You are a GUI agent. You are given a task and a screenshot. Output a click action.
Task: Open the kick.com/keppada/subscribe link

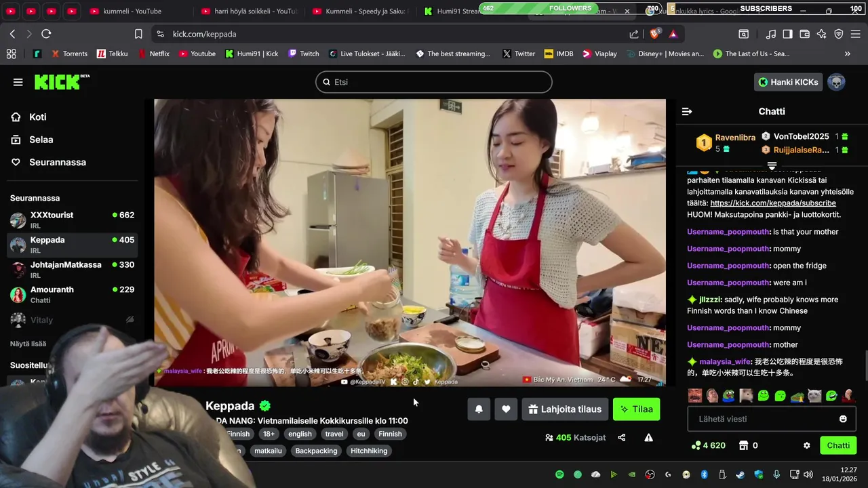point(772,203)
